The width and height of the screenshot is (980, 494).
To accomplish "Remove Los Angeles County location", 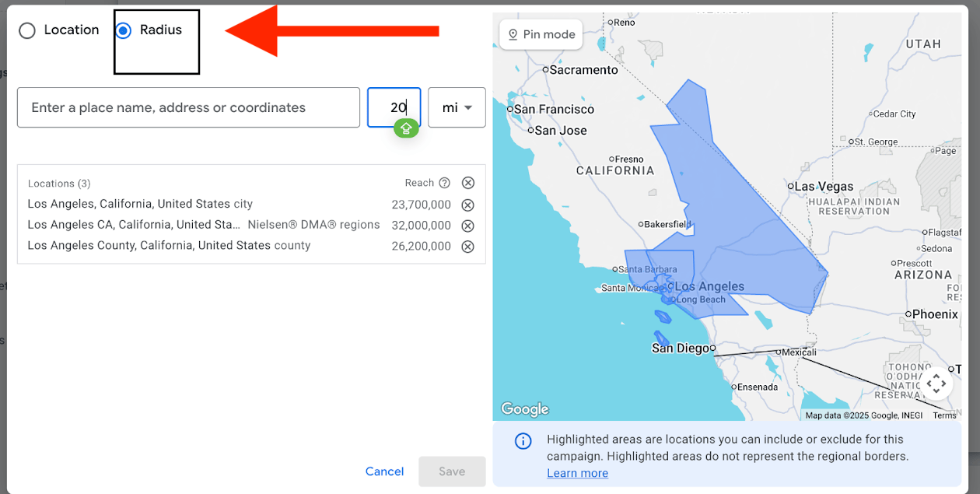I will (x=468, y=246).
